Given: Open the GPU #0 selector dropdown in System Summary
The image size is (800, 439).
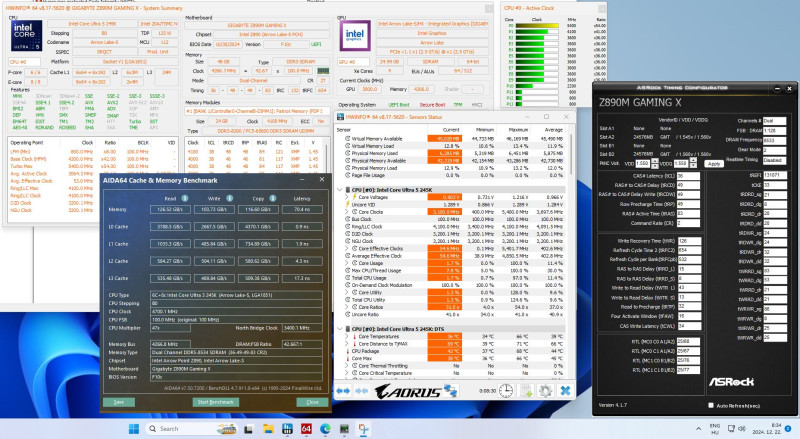Looking at the screenshot, I should 354,61.
